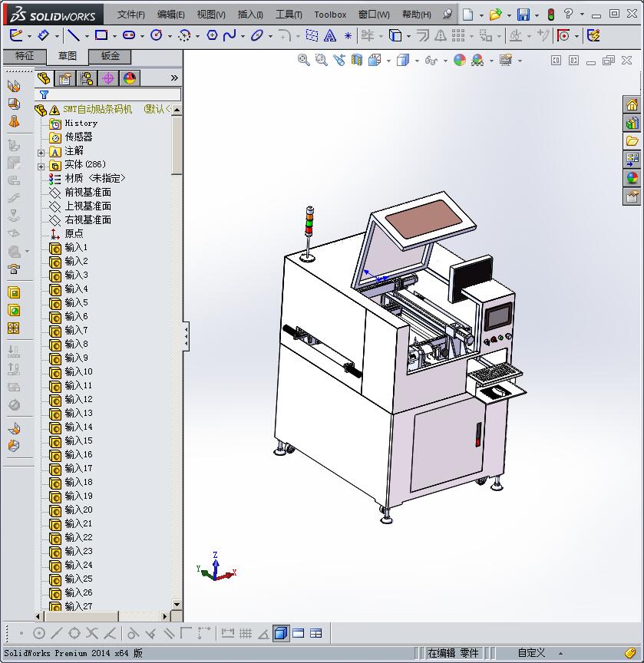Viewport: 644px width, 663px height.
Task: Open the ConfigurationManager tab
Action: point(87,78)
